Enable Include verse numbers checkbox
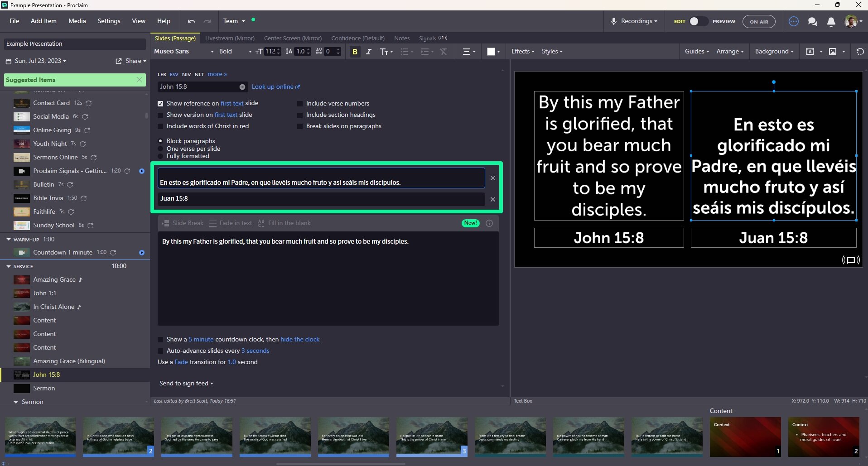Screen dimensions: 868x466 click(300, 104)
